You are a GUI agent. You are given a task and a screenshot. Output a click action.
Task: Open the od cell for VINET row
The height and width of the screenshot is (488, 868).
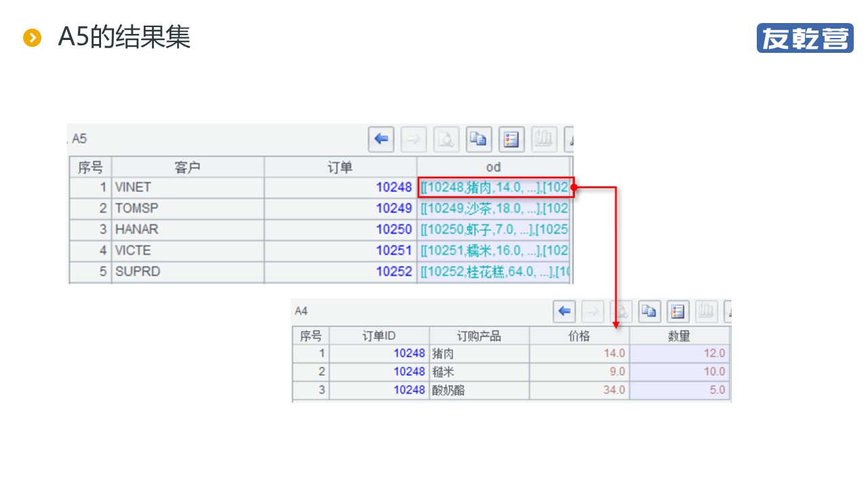tap(495, 187)
